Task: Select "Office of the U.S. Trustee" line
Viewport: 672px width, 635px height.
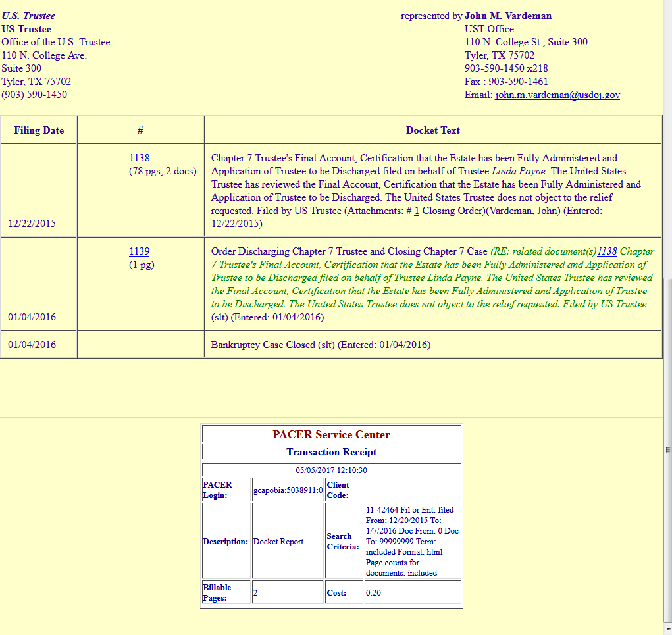Action: (x=56, y=42)
